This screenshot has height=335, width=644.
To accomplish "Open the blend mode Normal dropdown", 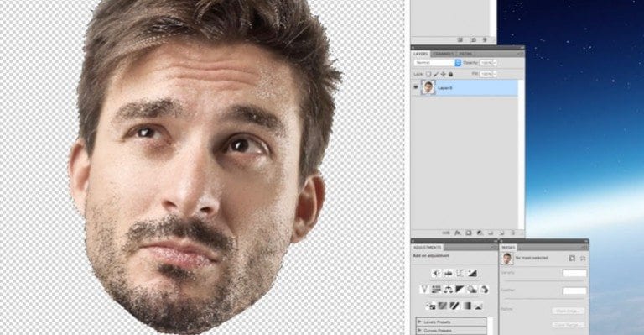I will [438, 63].
